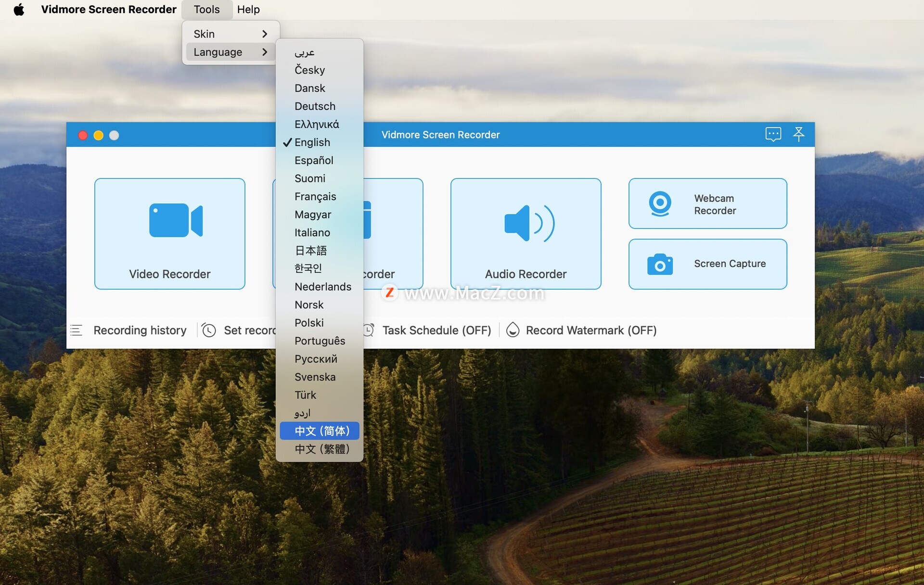Select Русский language
Image resolution: width=924 pixels, height=585 pixels.
[320, 359]
